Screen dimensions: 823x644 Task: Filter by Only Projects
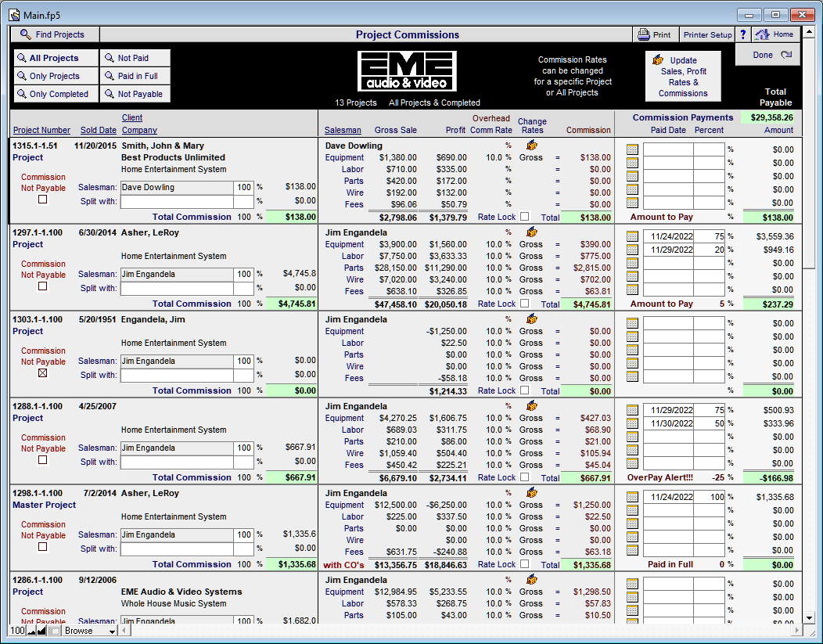click(x=56, y=76)
